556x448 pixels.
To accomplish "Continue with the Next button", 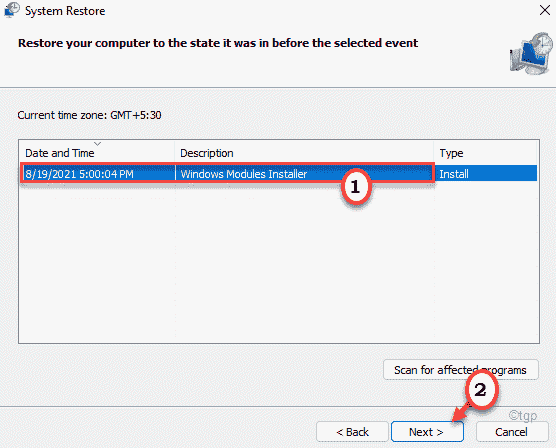I will tap(427, 432).
